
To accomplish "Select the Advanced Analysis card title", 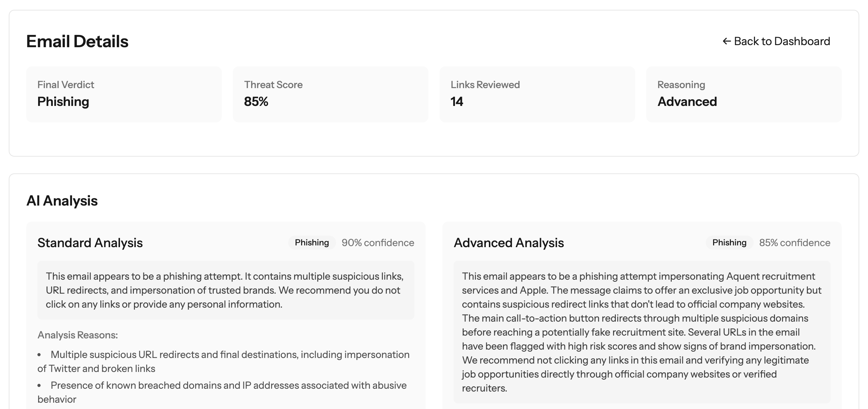I will pos(509,243).
